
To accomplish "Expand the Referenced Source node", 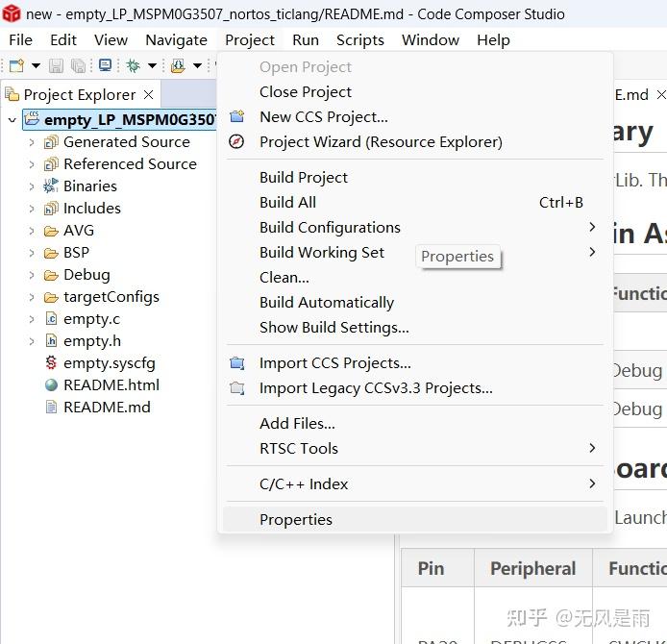I will (x=32, y=164).
